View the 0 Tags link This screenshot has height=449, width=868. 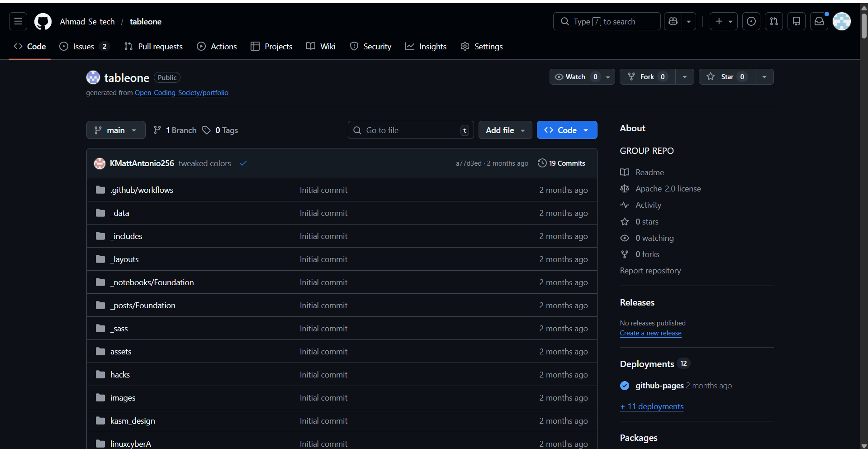(x=220, y=130)
